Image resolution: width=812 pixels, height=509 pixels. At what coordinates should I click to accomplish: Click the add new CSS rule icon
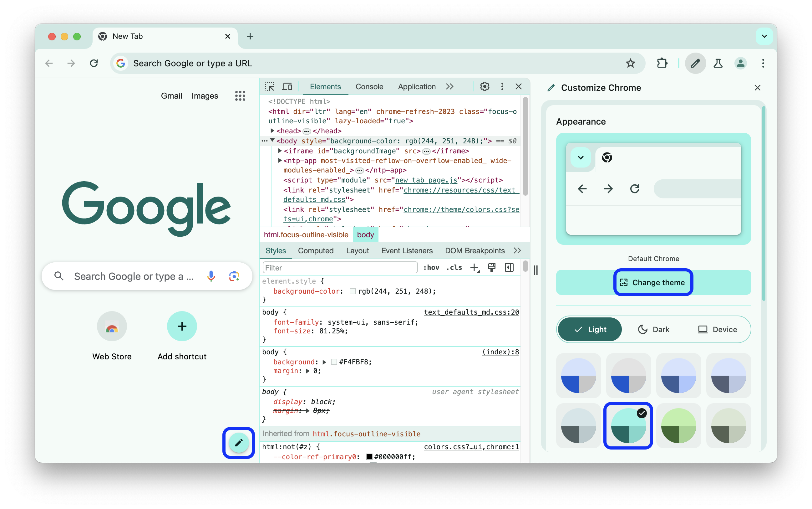pos(475,269)
